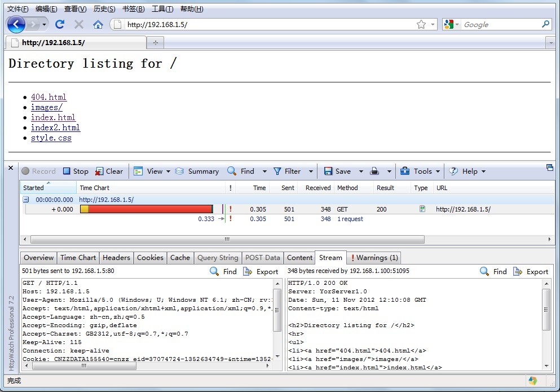
Task: Switch to the Headers tab
Action: 116,258
